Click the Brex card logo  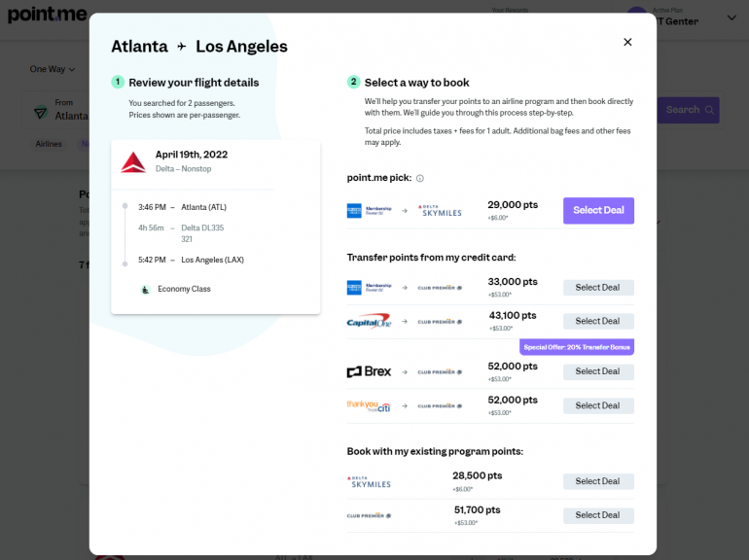[x=369, y=371]
